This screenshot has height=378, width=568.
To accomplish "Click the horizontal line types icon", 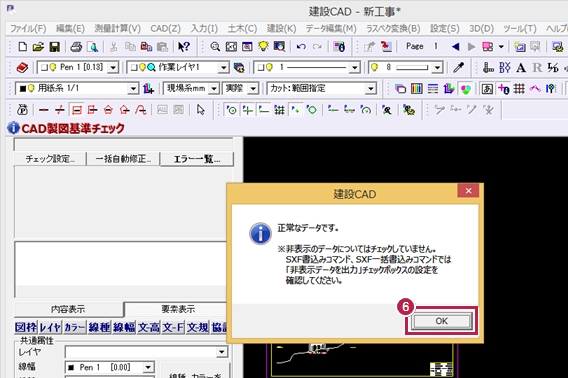I will (x=433, y=88).
